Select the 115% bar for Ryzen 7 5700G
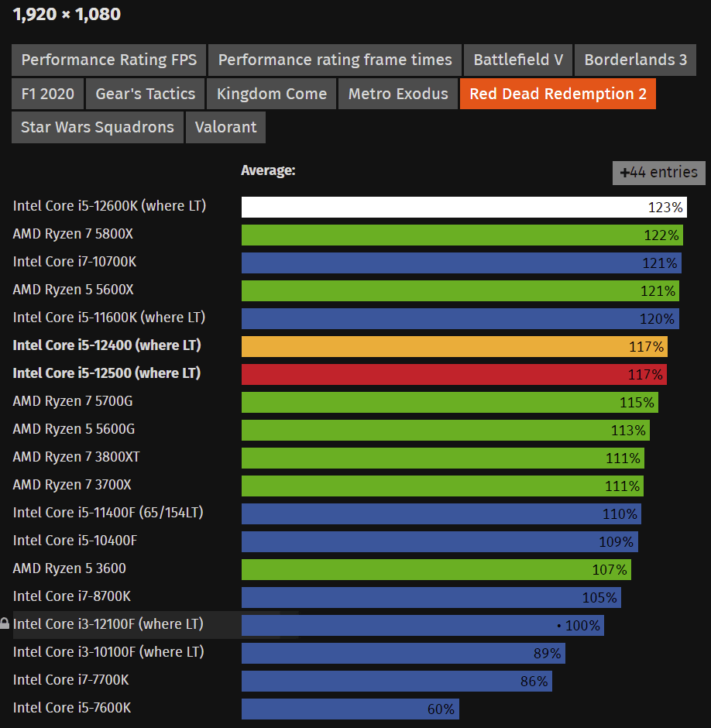The height and width of the screenshot is (728, 711). pyautogui.click(x=449, y=402)
